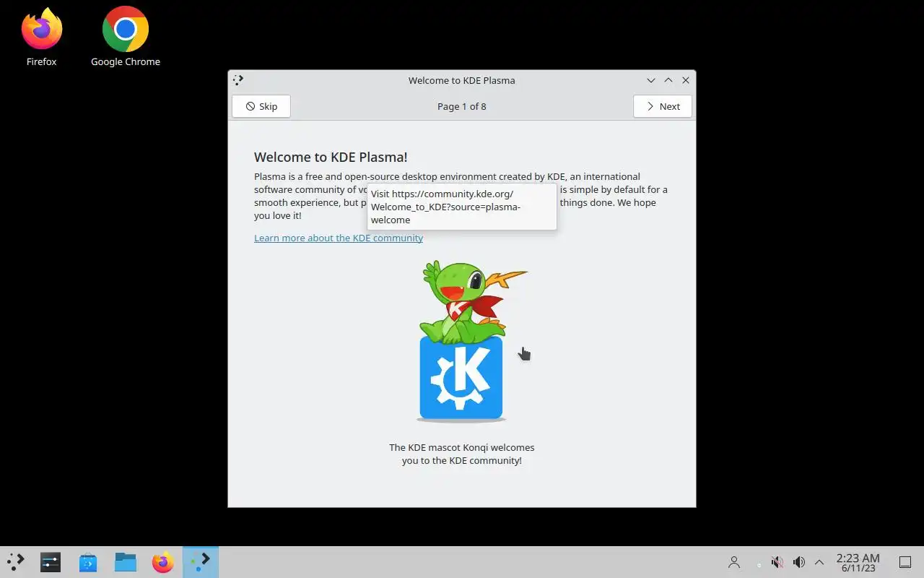Click the 'Welcome to KDE Plasma!' heading
The width and height of the screenshot is (924, 578).
pyautogui.click(x=331, y=157)
